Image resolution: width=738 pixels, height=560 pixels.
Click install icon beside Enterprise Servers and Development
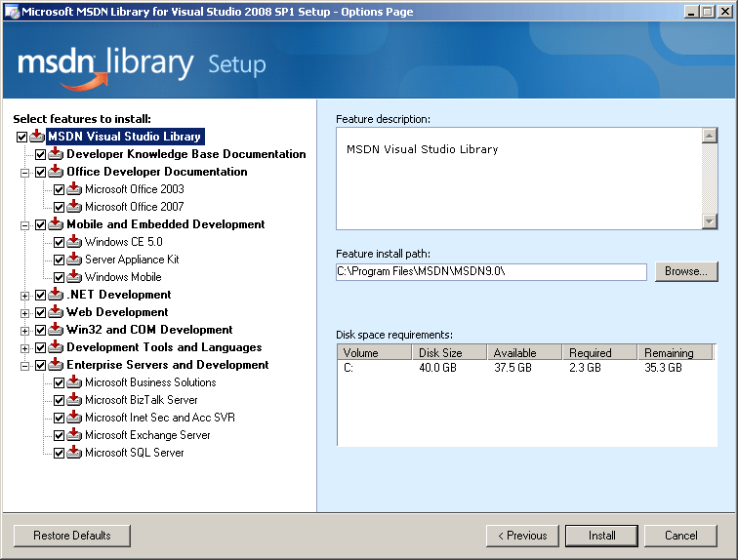click(x=56, y=365)
